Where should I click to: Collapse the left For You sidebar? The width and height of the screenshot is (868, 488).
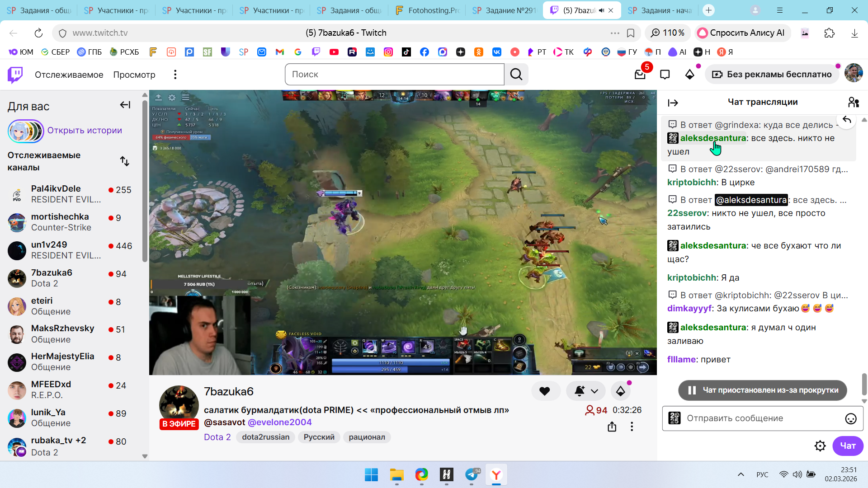click(x=125, y=105)
